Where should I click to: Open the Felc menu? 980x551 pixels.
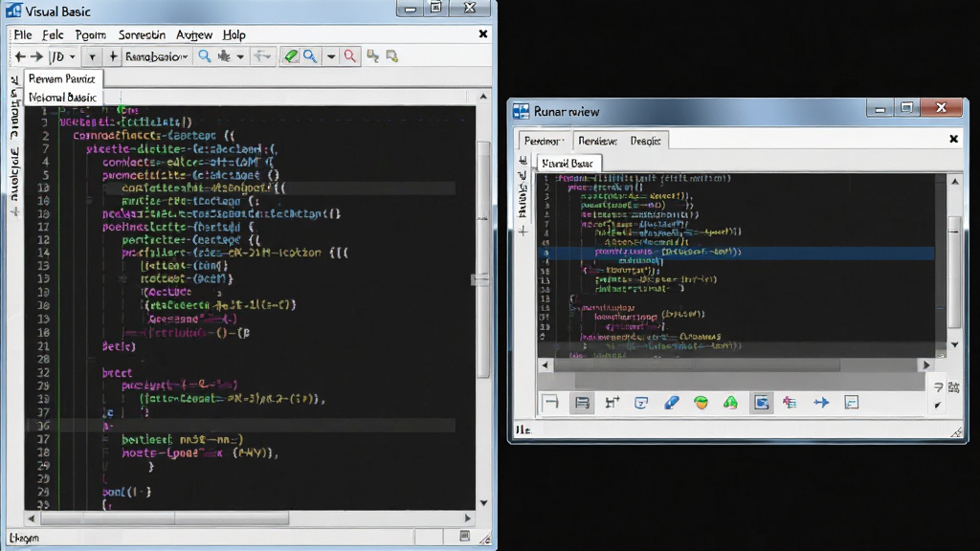53,35
